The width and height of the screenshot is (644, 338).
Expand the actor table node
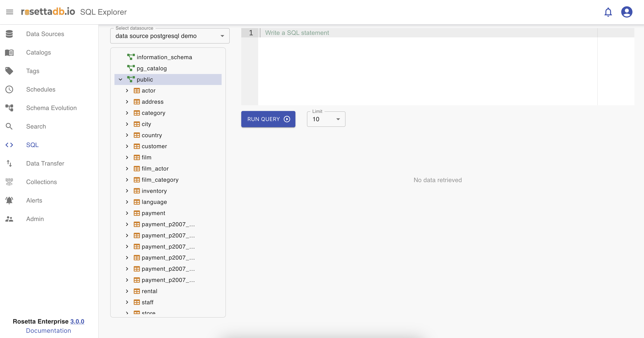127,91
